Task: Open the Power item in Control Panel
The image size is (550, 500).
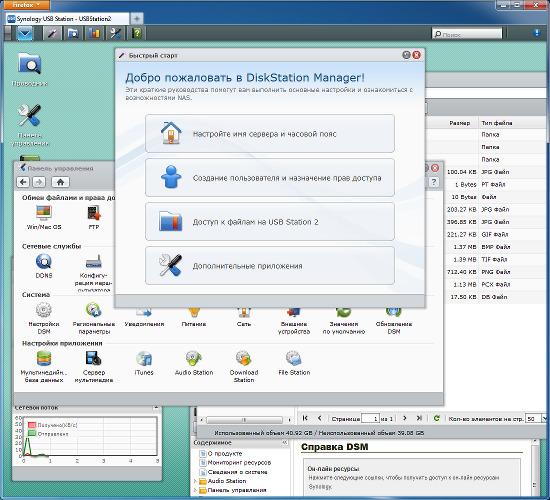Action: point(194,318)
